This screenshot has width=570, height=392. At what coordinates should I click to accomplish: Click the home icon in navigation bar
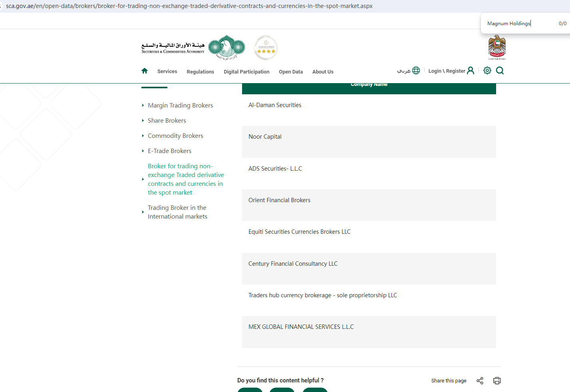pos(145,71)
